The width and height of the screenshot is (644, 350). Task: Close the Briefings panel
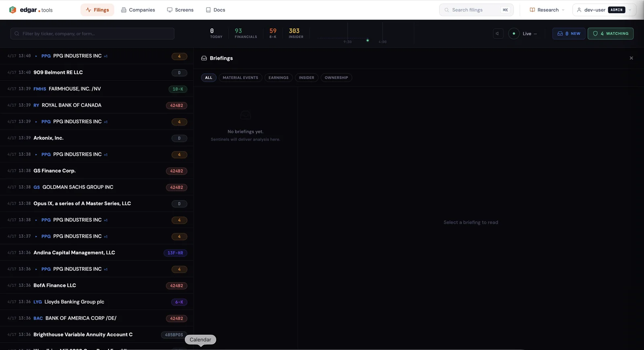[631, 58]
